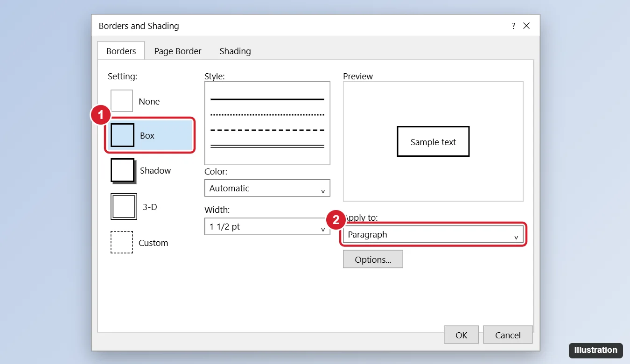The height and width of the screenshot is (364, 630).
Task: Click the Options... button
Action: (x=373, y=259)
